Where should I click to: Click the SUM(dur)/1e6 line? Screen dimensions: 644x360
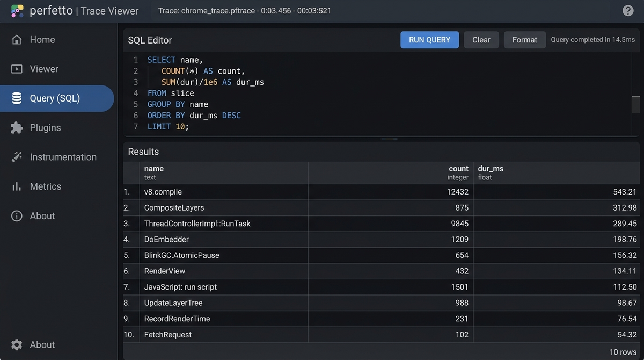coord(213,82)
